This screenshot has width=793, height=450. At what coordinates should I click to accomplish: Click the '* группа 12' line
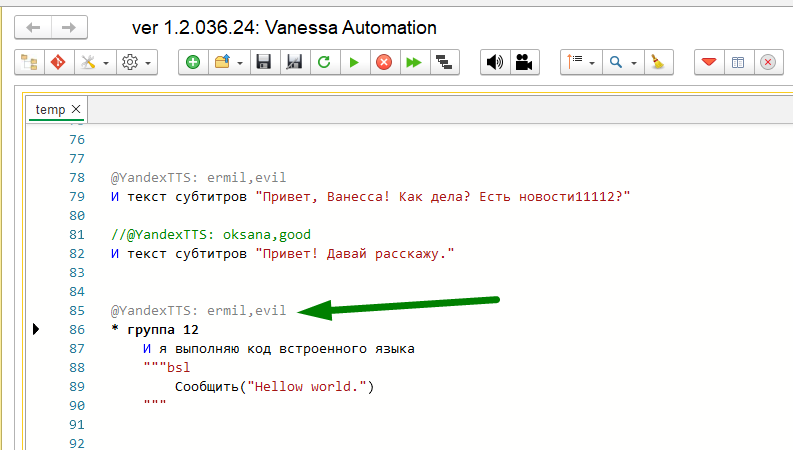point(154,330)
